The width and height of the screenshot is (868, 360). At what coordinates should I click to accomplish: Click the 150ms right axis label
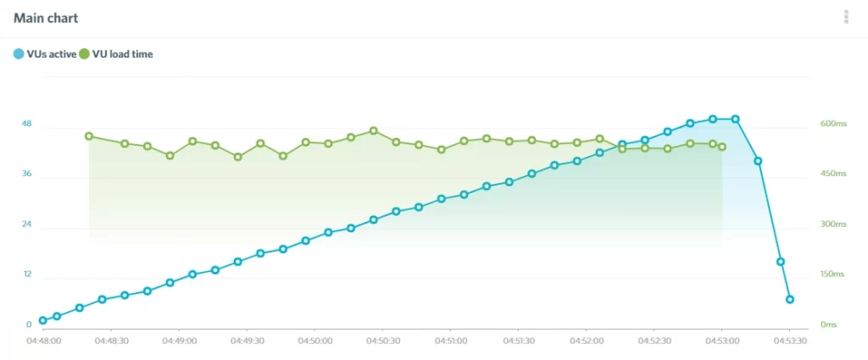[x=833, y=274]
